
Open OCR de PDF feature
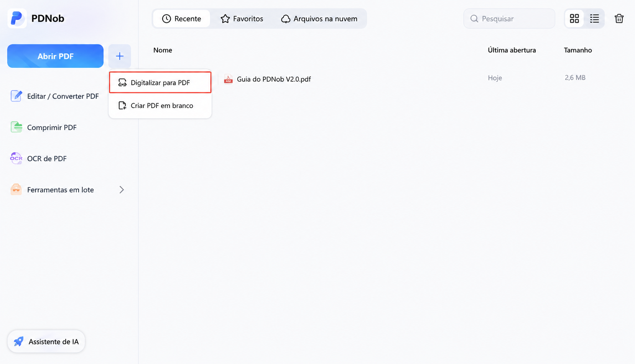(x=39, y=159)
